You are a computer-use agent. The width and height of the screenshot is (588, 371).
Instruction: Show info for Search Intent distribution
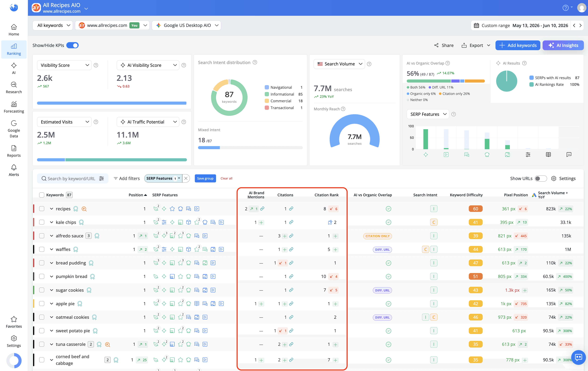[255, 63]
